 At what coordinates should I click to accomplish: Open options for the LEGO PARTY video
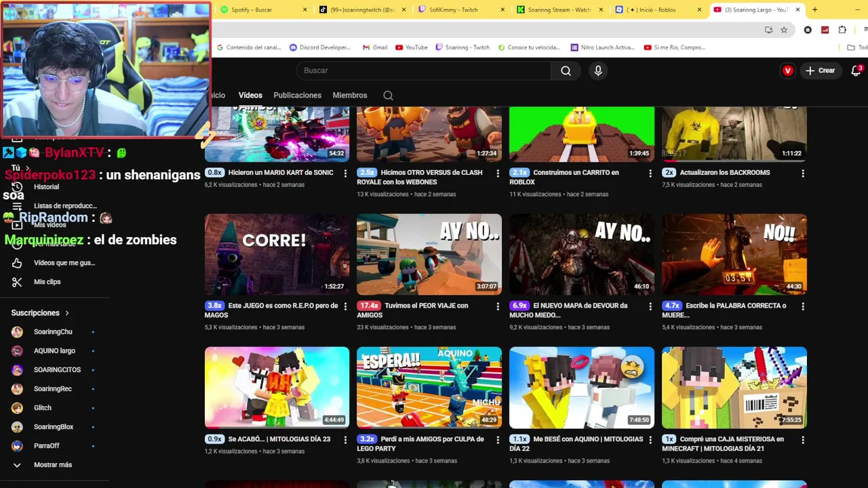498,440
